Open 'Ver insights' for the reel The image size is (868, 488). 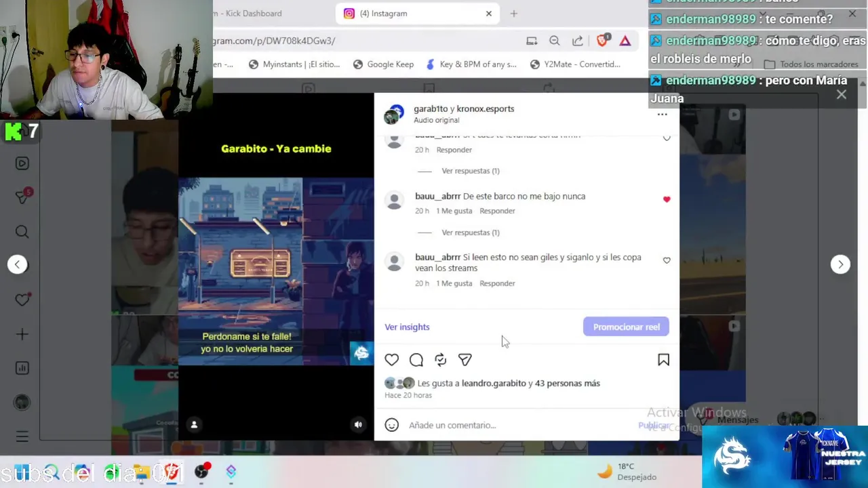407,327
